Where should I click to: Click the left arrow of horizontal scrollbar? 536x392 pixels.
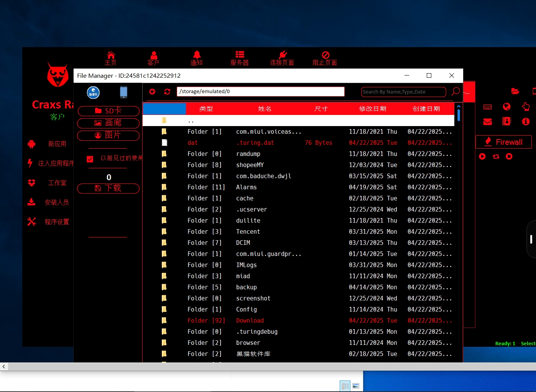pyautogui.click(x=4, y=367)
